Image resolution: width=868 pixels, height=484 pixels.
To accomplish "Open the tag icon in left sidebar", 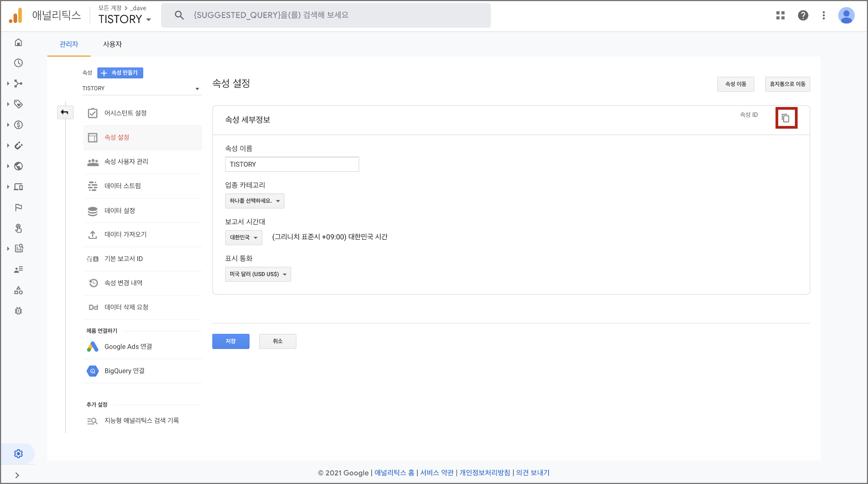I will [18, 104].
